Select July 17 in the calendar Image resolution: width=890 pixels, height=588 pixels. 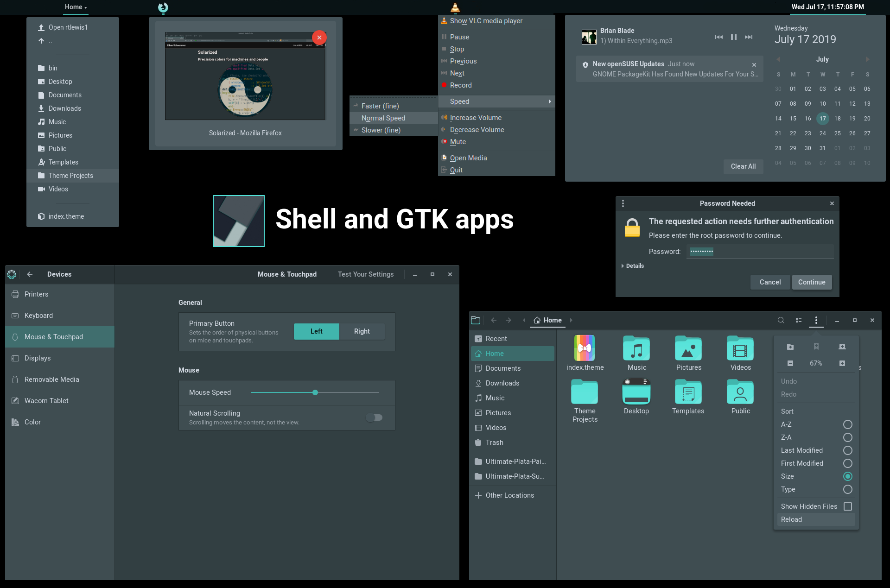coord(823,119)
